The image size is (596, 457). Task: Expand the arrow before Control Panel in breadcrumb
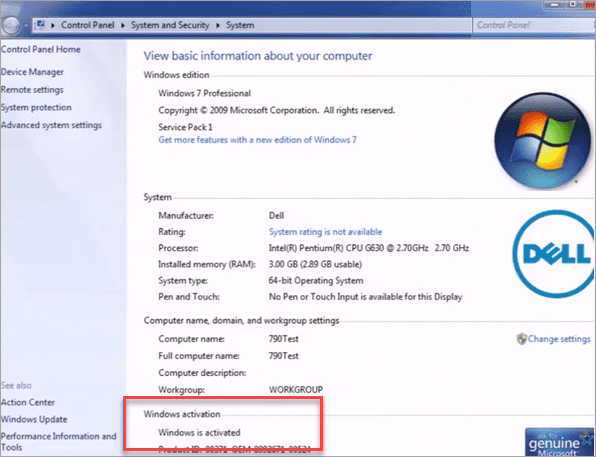pyautogui.click(x=53, y=25)
